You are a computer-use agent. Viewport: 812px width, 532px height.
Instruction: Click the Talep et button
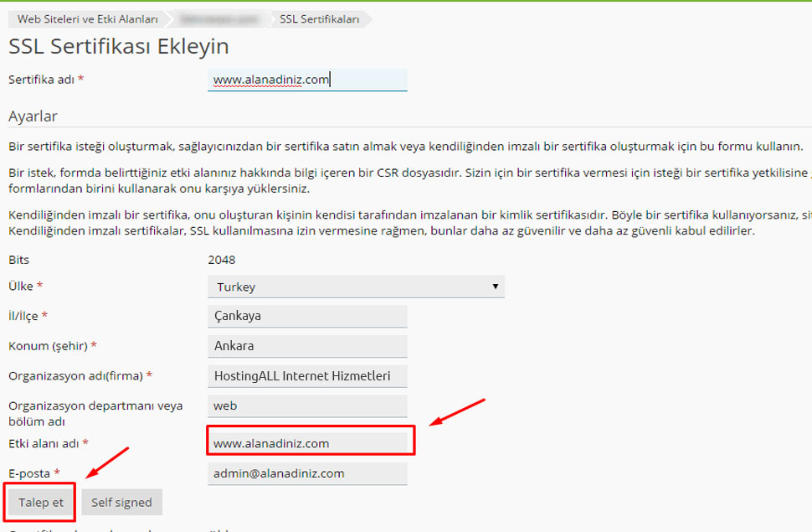pos(39,503)
